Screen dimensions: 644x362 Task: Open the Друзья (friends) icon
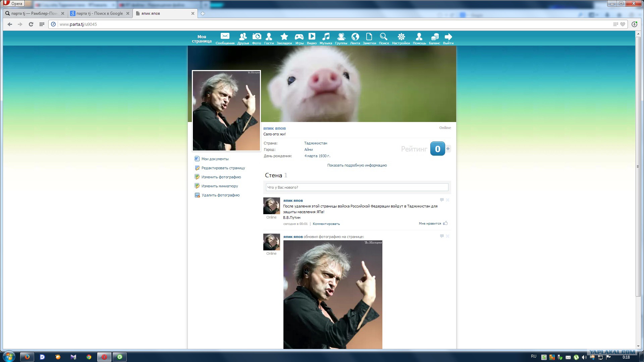pyautogui.click(x=243, y=38)
